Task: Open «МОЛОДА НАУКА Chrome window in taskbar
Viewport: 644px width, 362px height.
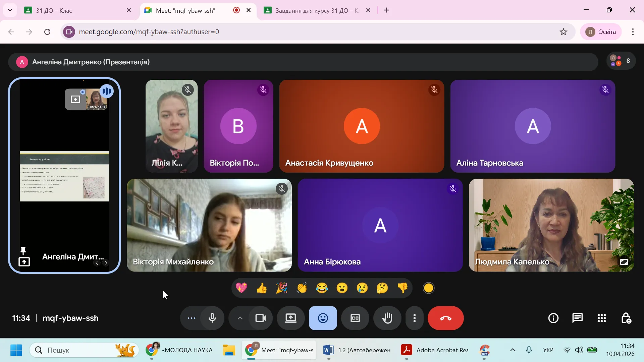Action: [x=179, y=350]
